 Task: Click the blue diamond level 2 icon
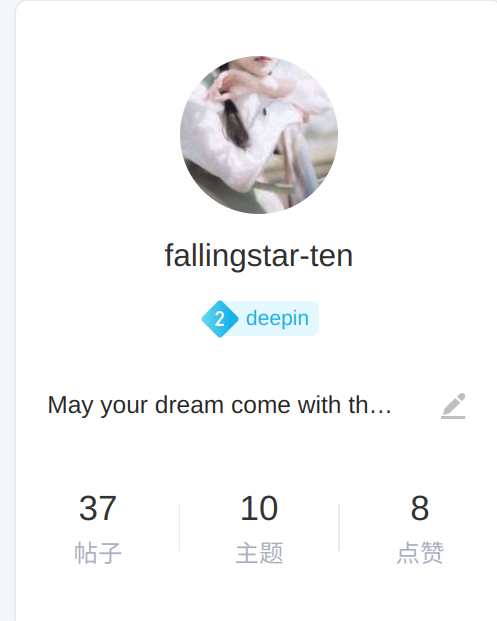(220, 319)
